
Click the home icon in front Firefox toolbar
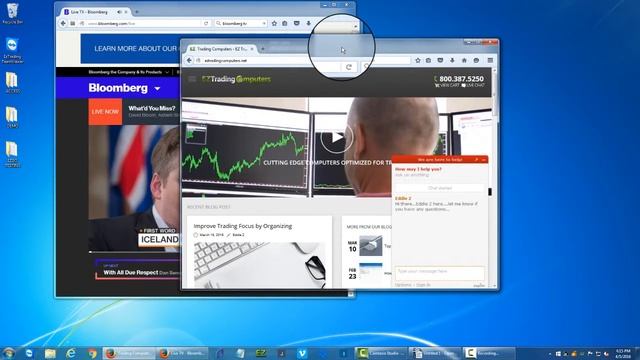[464, 60]
